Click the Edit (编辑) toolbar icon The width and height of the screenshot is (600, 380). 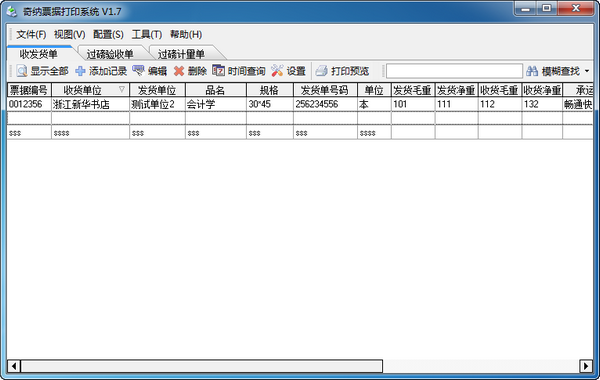click(138, 70)
